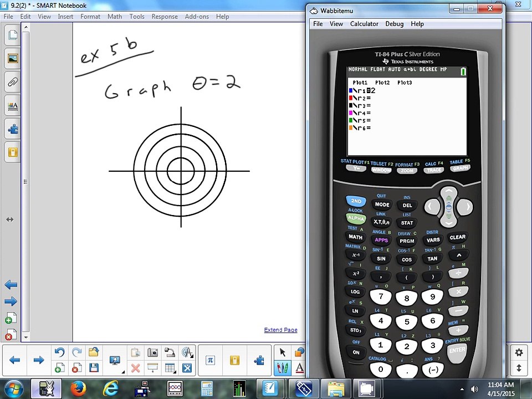This screenshot has width=532, height=399.
Task: Open the Table insert dropdown
Action: click(x=170, y=368)
